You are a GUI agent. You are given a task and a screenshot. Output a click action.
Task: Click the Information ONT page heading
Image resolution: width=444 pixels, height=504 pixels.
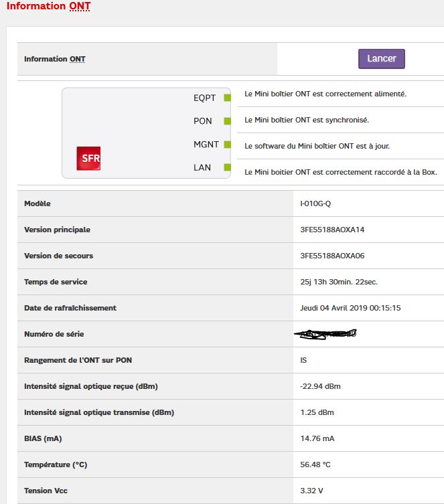(48, 7)
